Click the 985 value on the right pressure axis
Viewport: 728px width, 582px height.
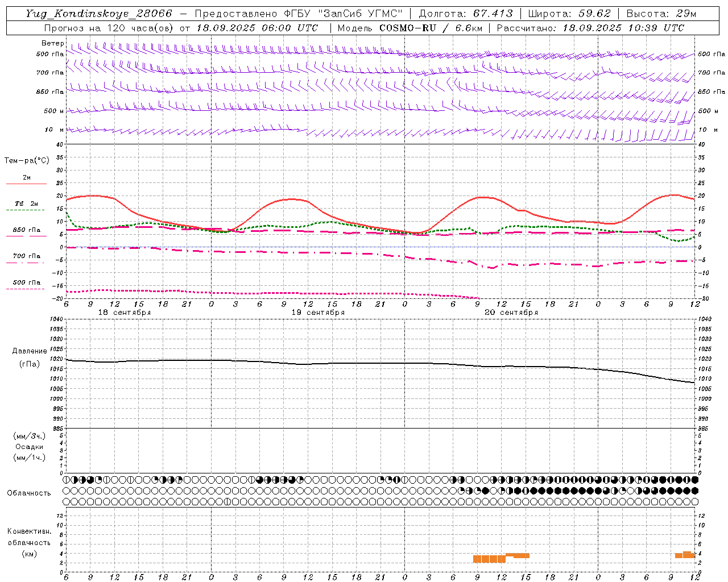704,429
